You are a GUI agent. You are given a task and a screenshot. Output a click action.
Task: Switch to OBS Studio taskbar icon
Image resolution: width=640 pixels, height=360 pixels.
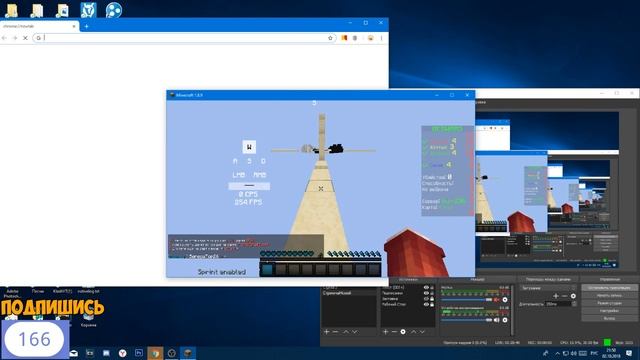[x=171, y=353]
